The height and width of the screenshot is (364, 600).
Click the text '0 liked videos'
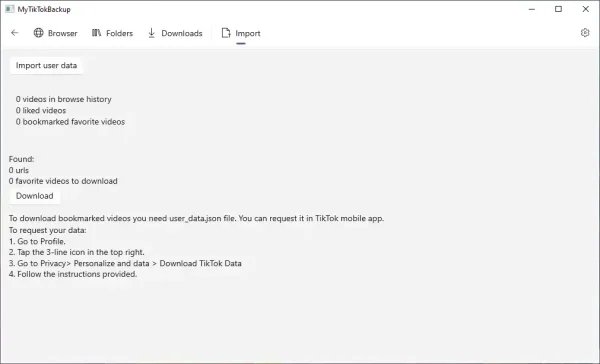pyautogui.click(x=41, y=111)
